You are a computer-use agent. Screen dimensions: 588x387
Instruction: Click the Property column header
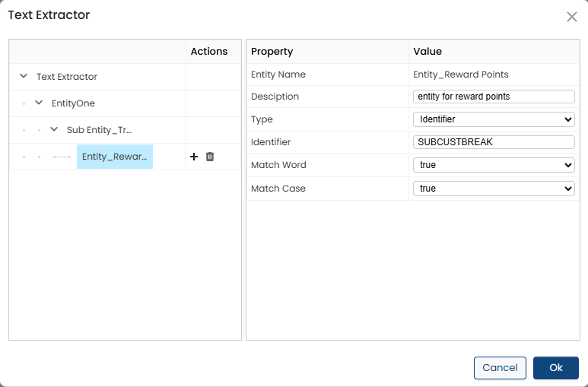click(x=272, y=52)
